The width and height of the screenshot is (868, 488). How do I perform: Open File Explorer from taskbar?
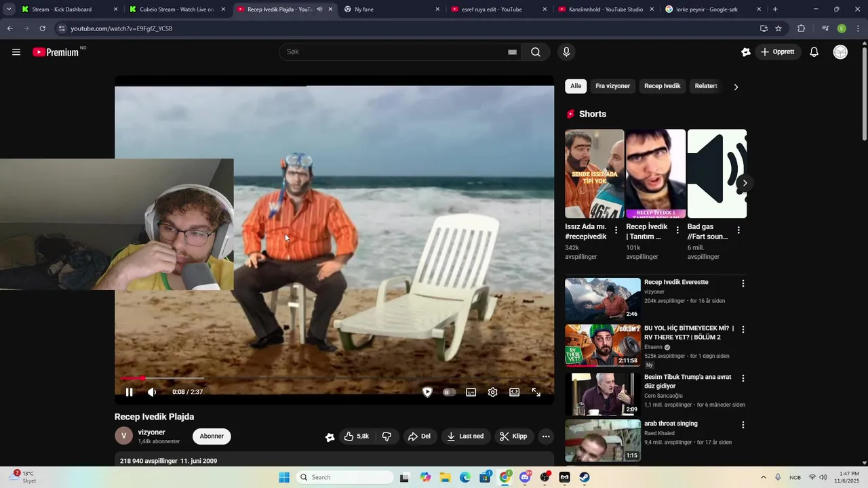pyautogui.click(x=445, y=477)
